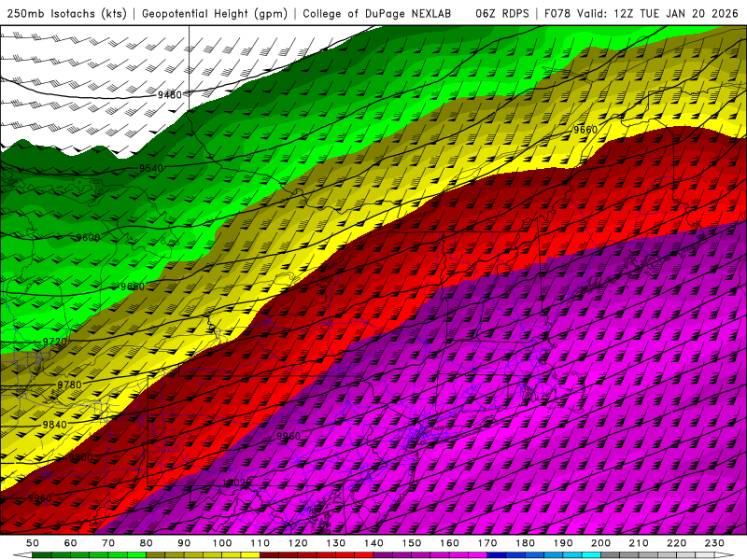Click 'Valid: 12Z TUE JAN 20 2026' text
747x560 pixels.
pos(657,13)
